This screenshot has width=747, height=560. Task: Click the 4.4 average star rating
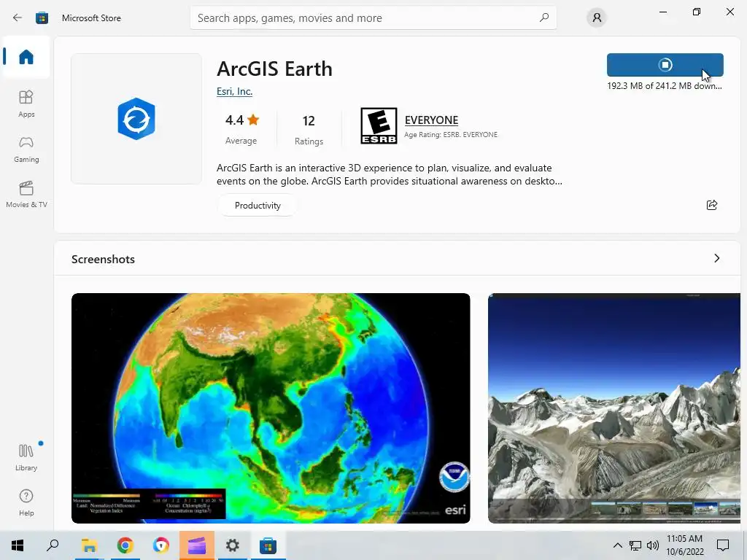click(241, 128)
